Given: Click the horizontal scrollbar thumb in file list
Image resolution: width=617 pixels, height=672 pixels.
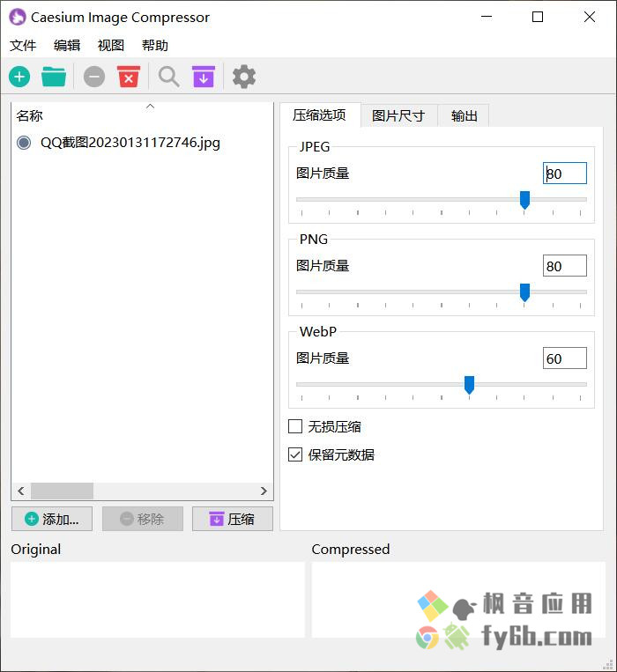Looking at the screenshot, I should point(63,491).
